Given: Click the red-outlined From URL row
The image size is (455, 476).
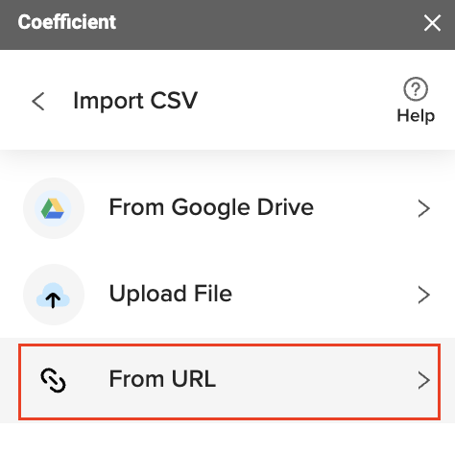Looking at the screenshot, I should click(229, 382).
